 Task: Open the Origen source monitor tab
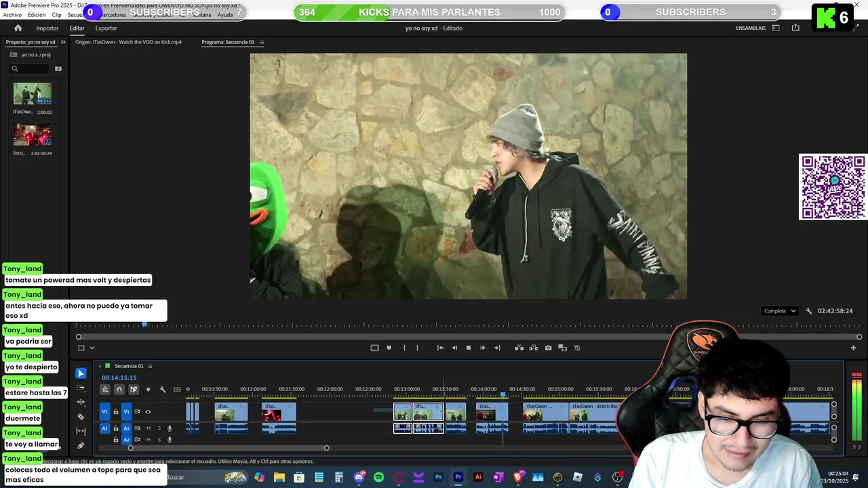tap(128, 42)
